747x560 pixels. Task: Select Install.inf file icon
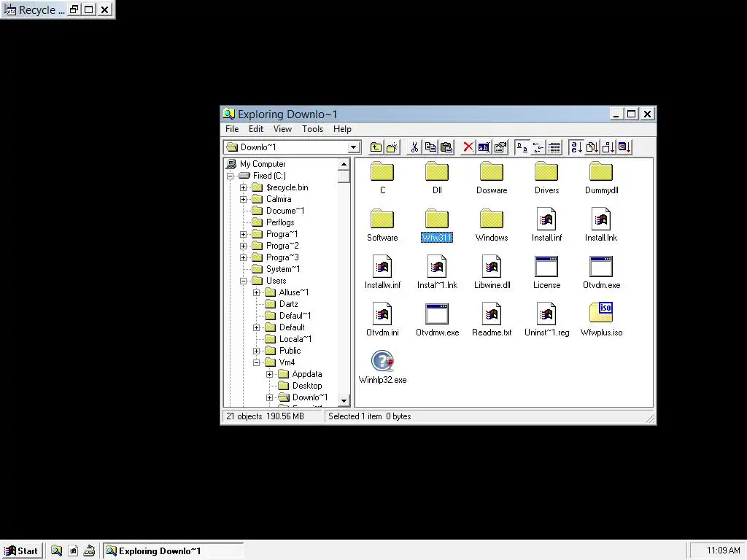pos(546,225)
